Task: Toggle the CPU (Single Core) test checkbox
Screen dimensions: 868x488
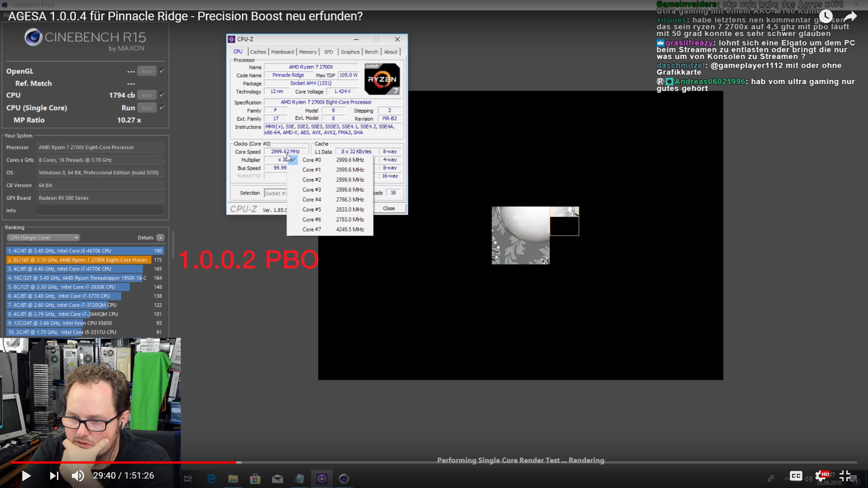Action: click(162, 108)
